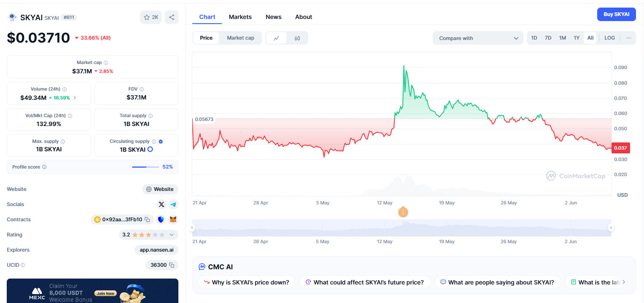This screenshot has width=644, height=303.
Task: Click the orange info marker below chart
Action: (403, 212)
